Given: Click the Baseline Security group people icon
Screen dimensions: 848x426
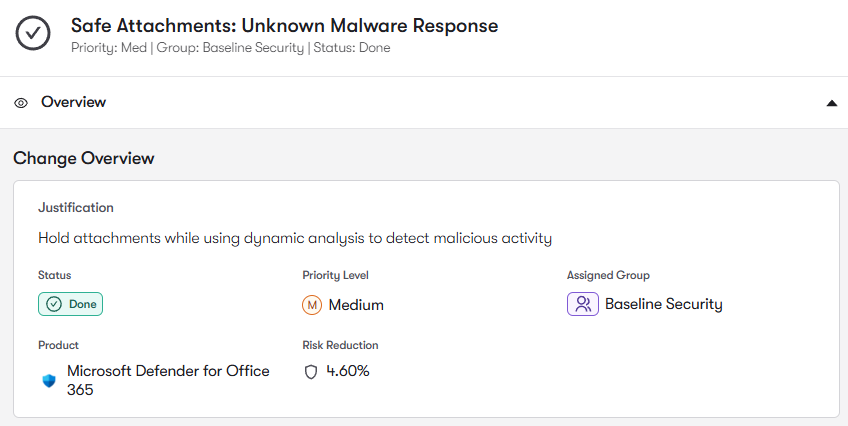Looking at the screenshot, I should (582, 304).
